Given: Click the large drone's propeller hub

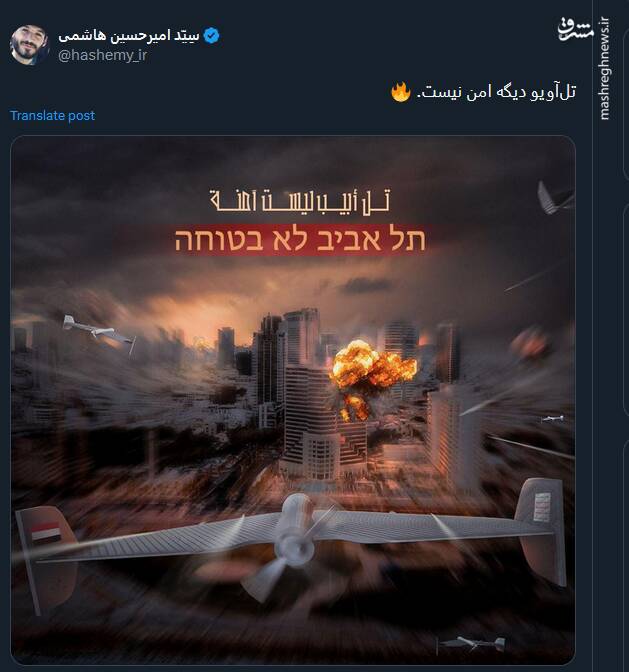Looking at the screenshot, I should (298, 546).
